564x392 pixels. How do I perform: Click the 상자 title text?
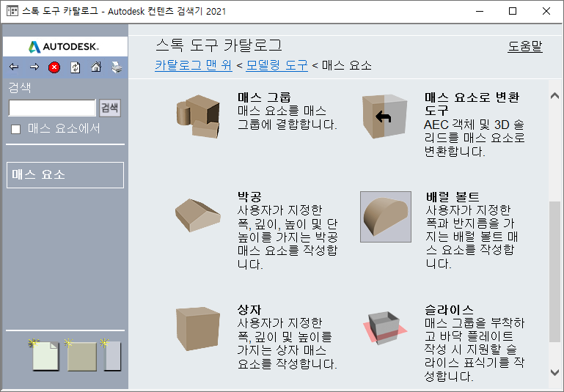[249, 309]
